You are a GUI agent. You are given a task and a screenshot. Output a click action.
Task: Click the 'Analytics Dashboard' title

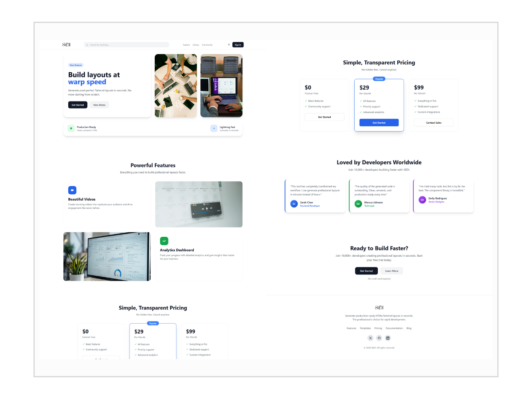[177, 250]
